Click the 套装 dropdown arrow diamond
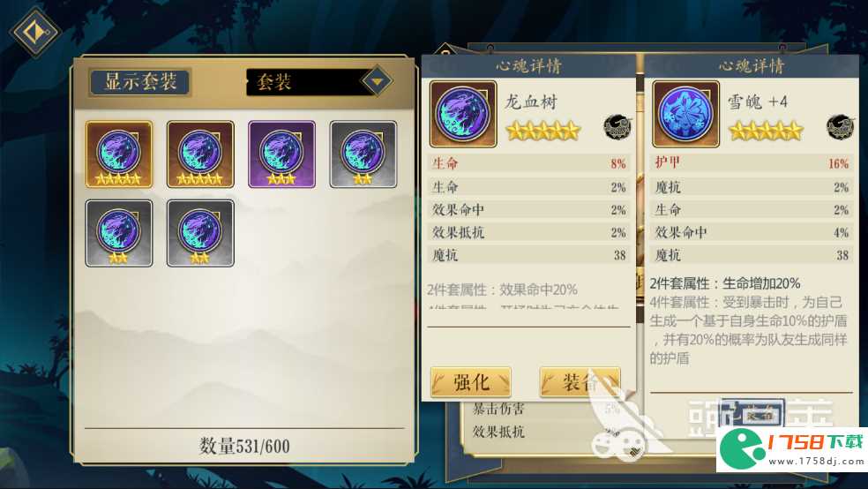 click(377, 82)
